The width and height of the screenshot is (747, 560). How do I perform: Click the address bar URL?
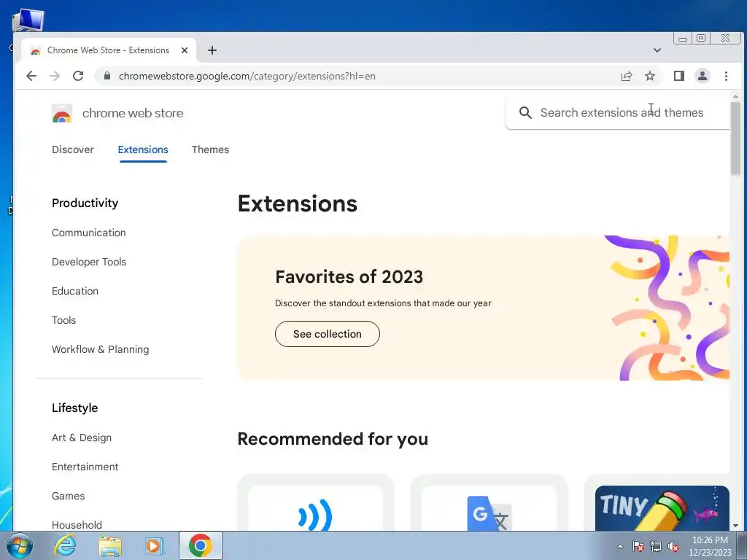pos(247,76)
